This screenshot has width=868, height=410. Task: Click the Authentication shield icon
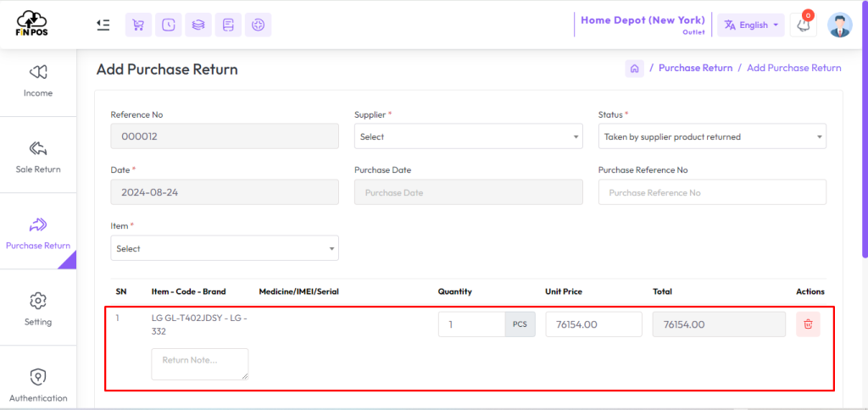pyautogui.click(x=38, y=377)
